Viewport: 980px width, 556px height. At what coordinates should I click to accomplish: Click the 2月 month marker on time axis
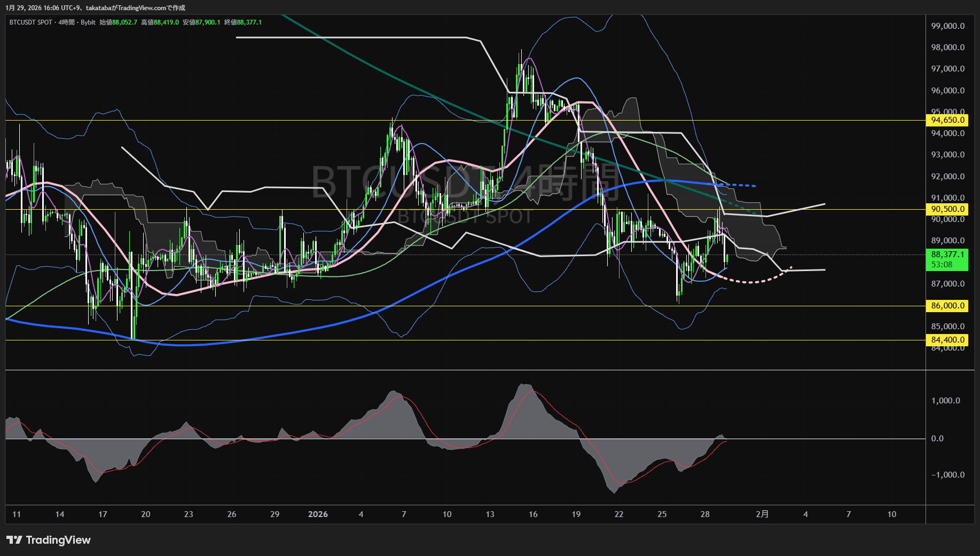point(762,514)
